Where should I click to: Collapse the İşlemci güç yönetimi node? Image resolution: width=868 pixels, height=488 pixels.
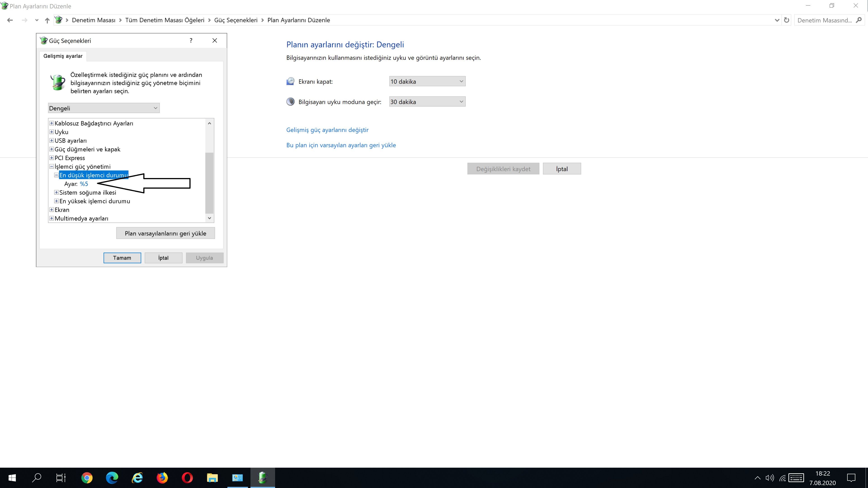pos(52,166)
